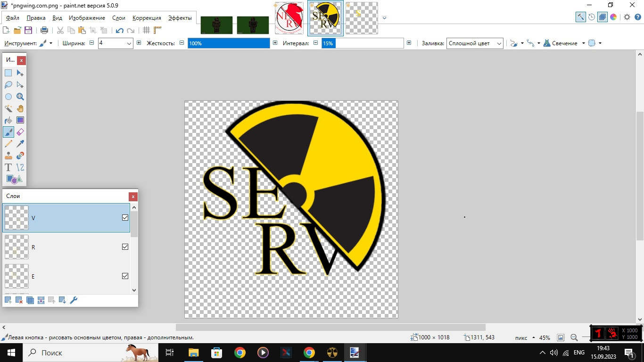Select the Eraser tool
This screenshot has width=644, height=362.
pyautogui.click(x=20, y=132)
